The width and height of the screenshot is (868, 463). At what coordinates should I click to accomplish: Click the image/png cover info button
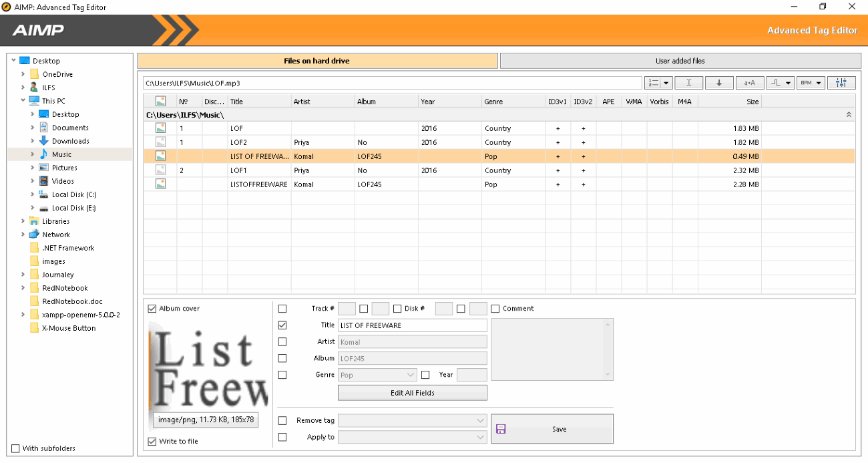(206, 420)
